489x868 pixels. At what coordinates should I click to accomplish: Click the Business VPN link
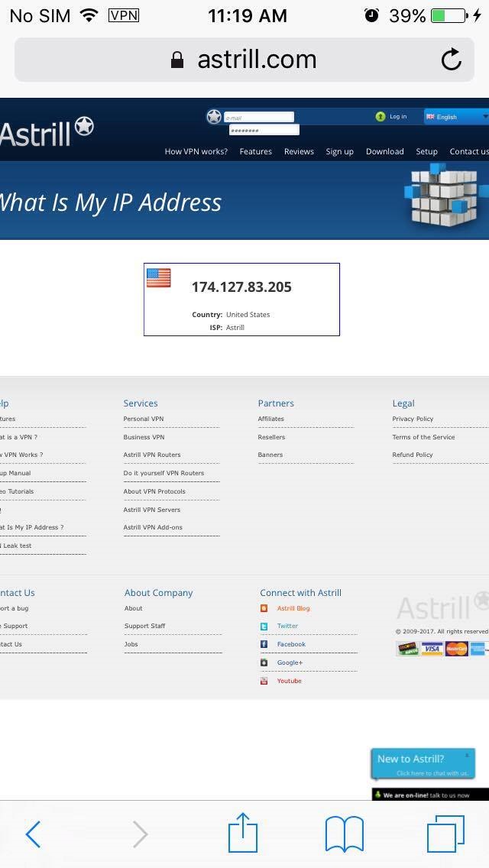pos(144,437)
